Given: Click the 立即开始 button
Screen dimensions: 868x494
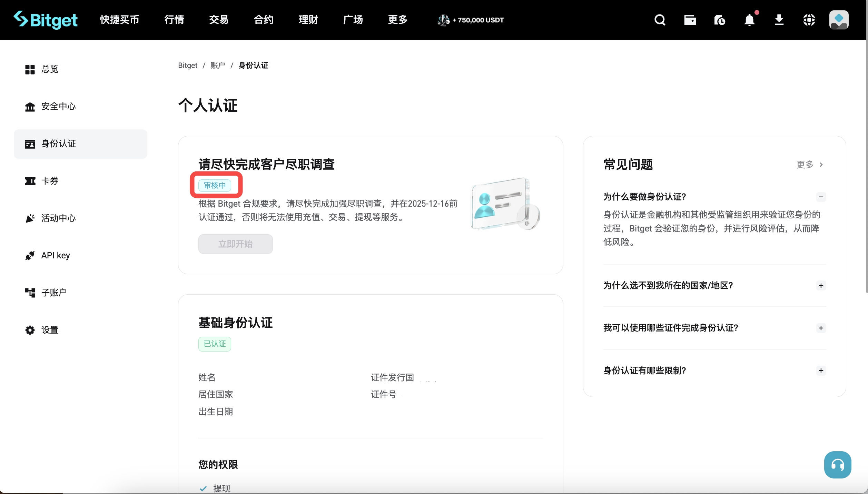Looking at the screenshot, I should tap(235, 244).
